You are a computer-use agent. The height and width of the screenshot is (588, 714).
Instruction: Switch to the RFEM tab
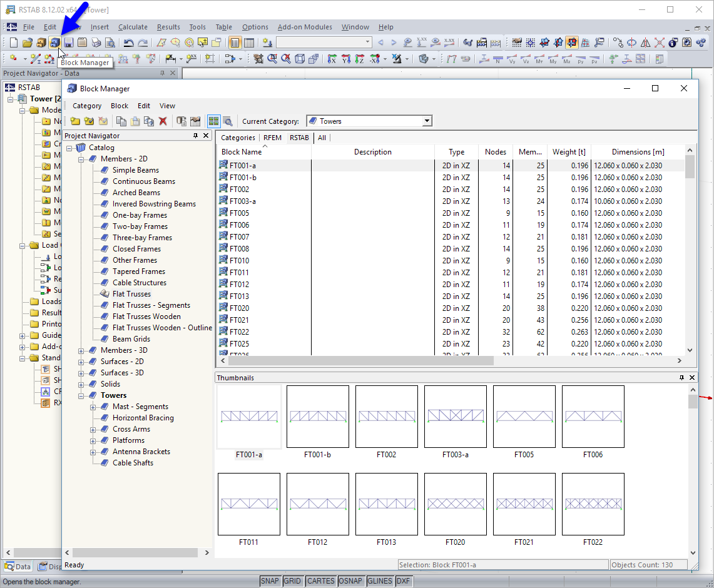(272, 137)
